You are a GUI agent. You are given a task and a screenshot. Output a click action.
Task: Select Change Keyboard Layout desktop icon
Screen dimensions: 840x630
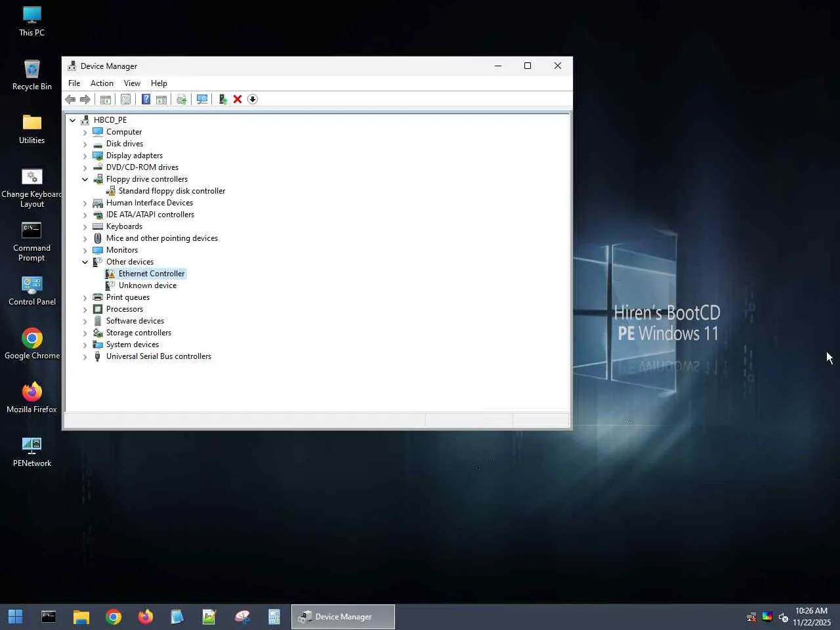pos(31,188)
